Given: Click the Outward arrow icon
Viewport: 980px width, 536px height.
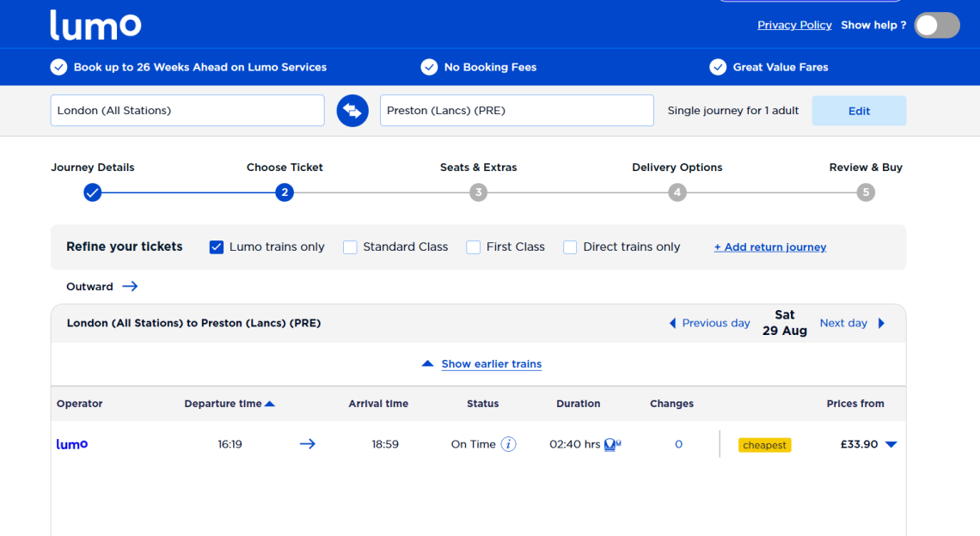Looking at the screenshot, I should (x=130, y=286).
